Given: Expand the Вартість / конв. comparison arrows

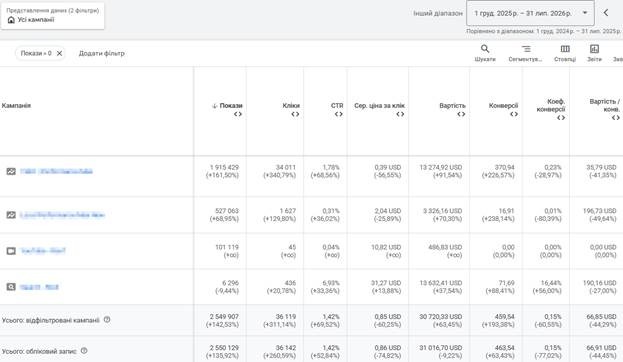Looking at the screenshot, I should [615, 118].
